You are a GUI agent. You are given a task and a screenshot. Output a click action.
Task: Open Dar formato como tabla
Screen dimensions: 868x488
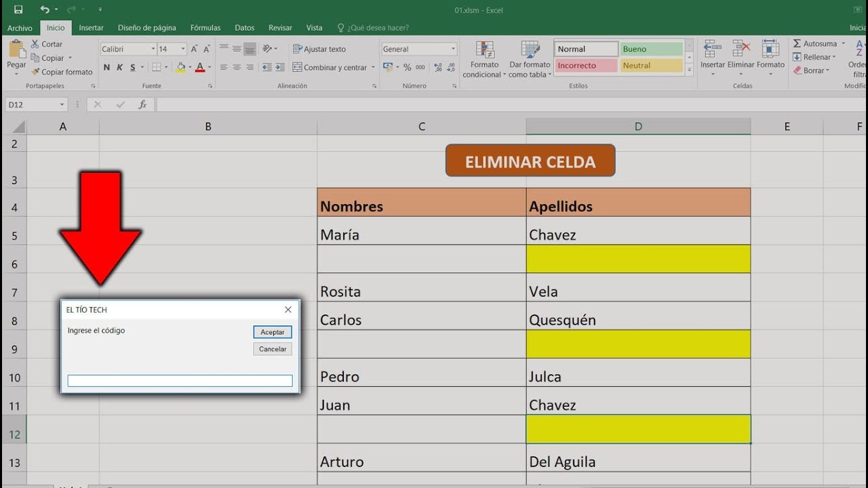[x=530, y=60]
